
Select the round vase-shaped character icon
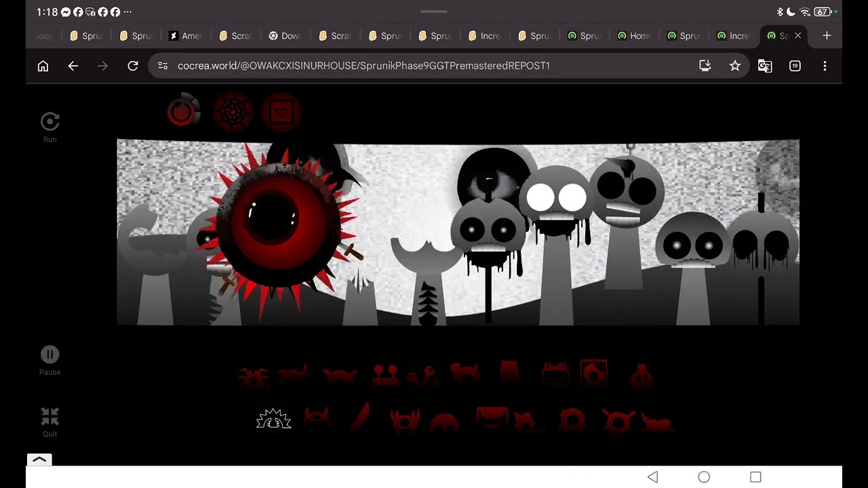[642, 376]
